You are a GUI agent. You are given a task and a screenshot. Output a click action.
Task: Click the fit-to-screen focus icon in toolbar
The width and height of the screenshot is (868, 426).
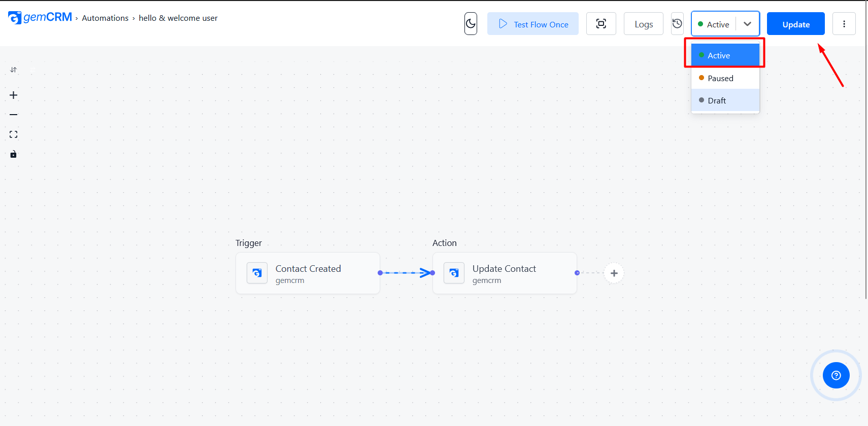tap(601, 24)
